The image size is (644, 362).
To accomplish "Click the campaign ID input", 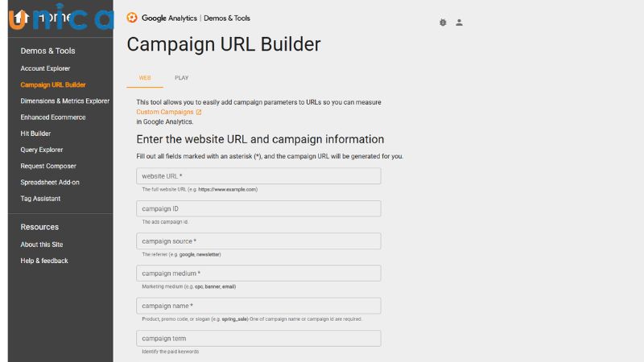I will (258, 209).
